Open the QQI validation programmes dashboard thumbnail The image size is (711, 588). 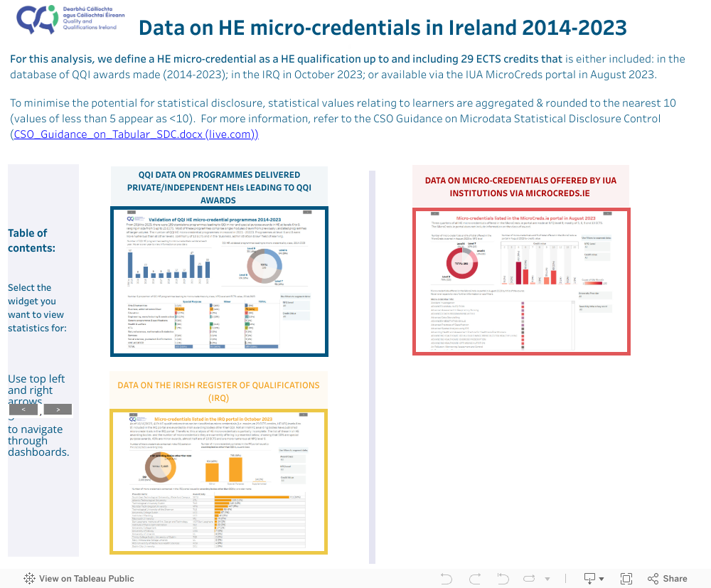[x=219, y=282]
